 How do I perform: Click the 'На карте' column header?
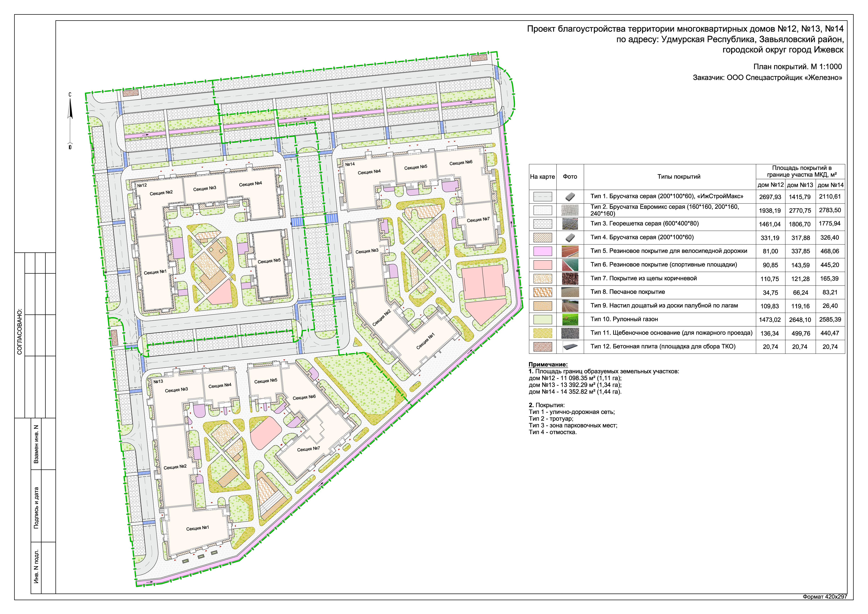(543, 177)
